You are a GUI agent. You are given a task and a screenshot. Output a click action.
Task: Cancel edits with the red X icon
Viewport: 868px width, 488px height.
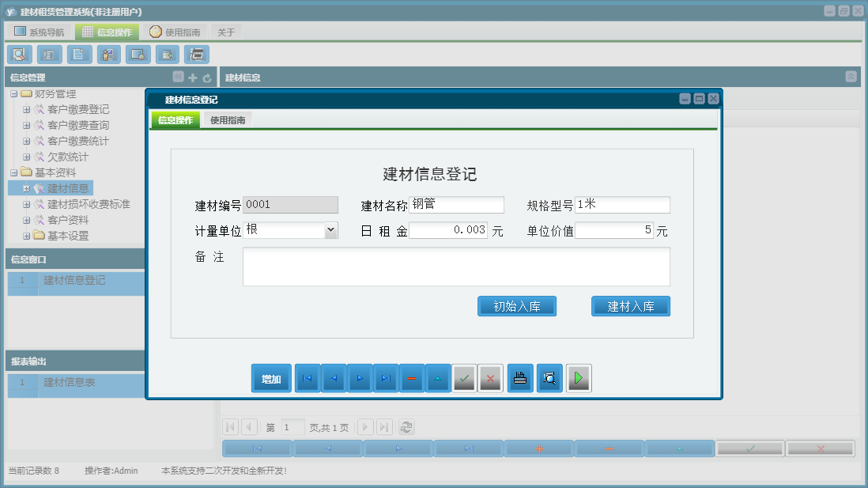(x=490, y=378)
